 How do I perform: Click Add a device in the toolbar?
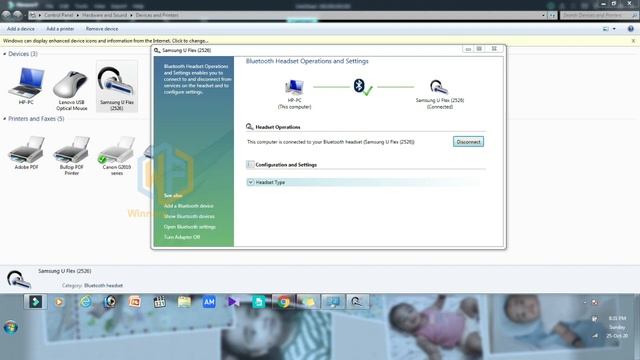21,29
